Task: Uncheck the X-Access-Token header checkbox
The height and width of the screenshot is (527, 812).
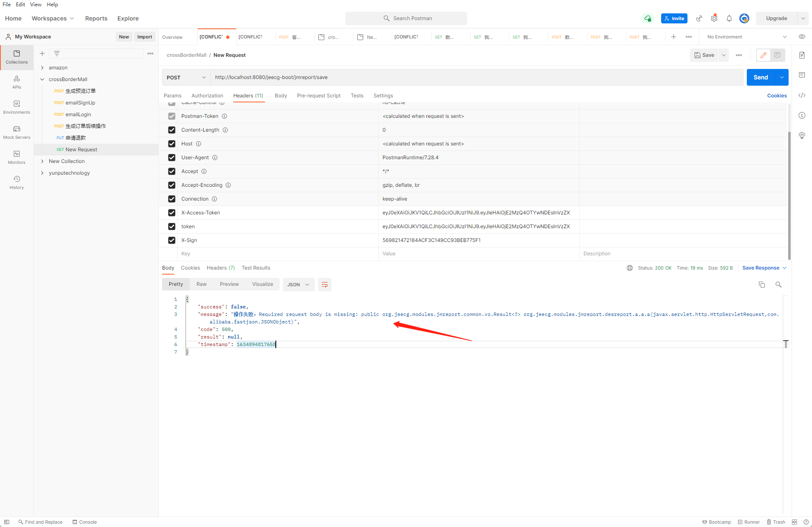Action: (172, 213)
